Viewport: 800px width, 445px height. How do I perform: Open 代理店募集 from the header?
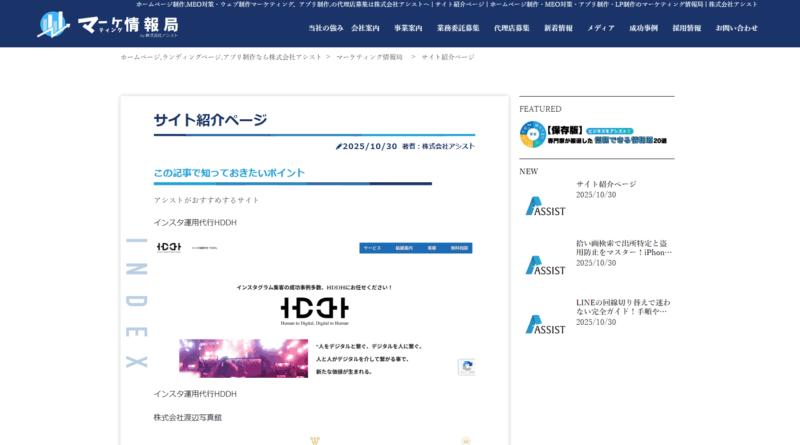(513, 28)
